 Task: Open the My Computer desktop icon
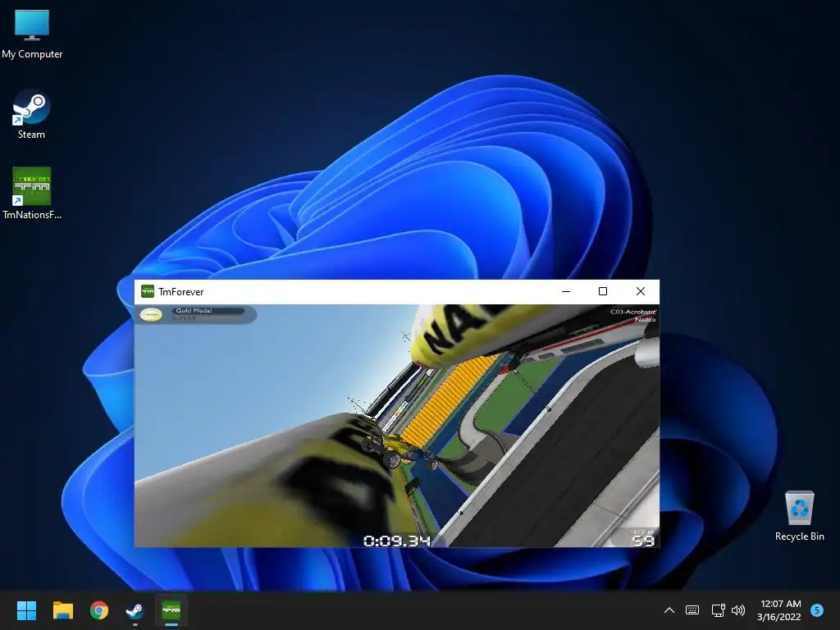pyautogui.click(x=32, y=34)
